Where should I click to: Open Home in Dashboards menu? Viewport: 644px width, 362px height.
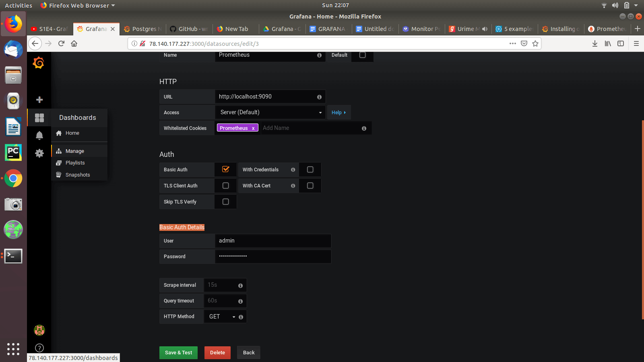click(79, 133)
